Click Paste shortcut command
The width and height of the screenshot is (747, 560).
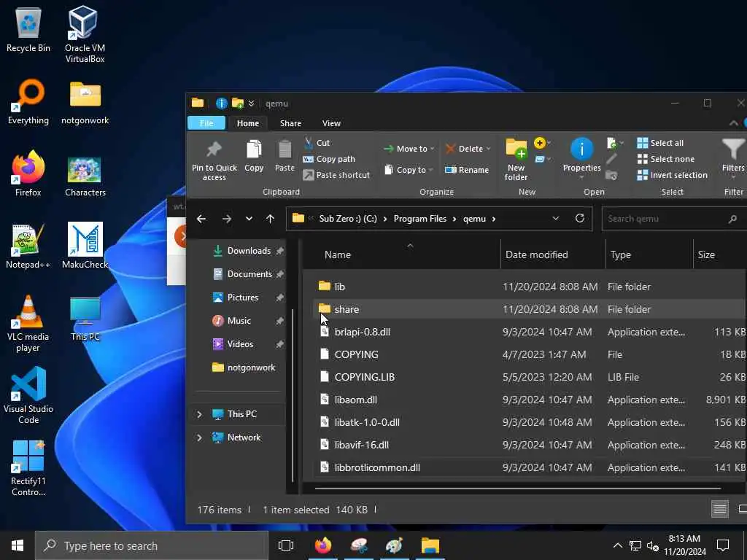[336, 175]
